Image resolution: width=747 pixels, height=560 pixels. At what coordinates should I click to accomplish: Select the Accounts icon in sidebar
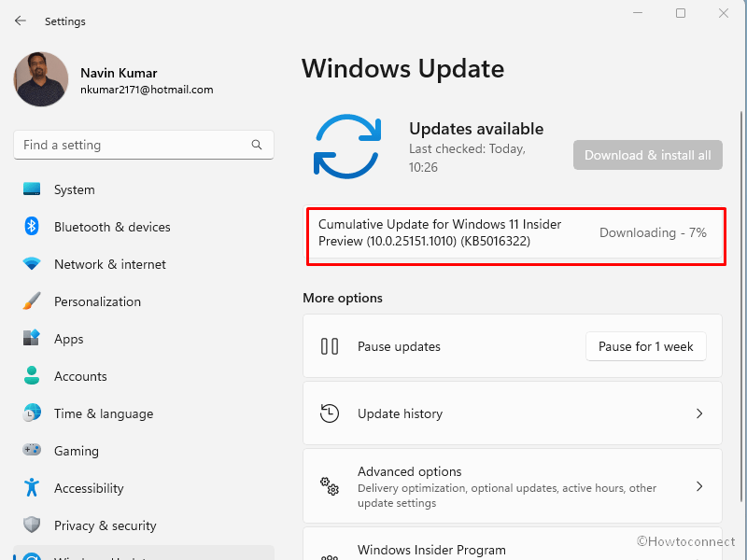[x=31, y=376]
